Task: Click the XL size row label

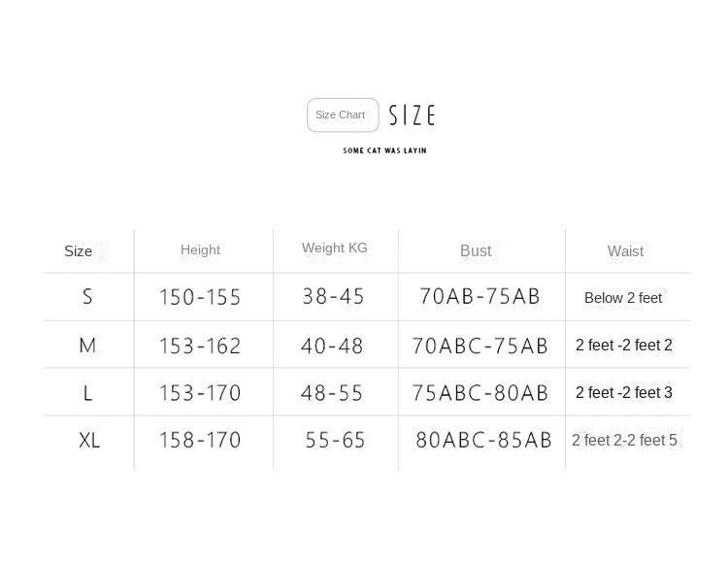Action: tap(89, 441)
